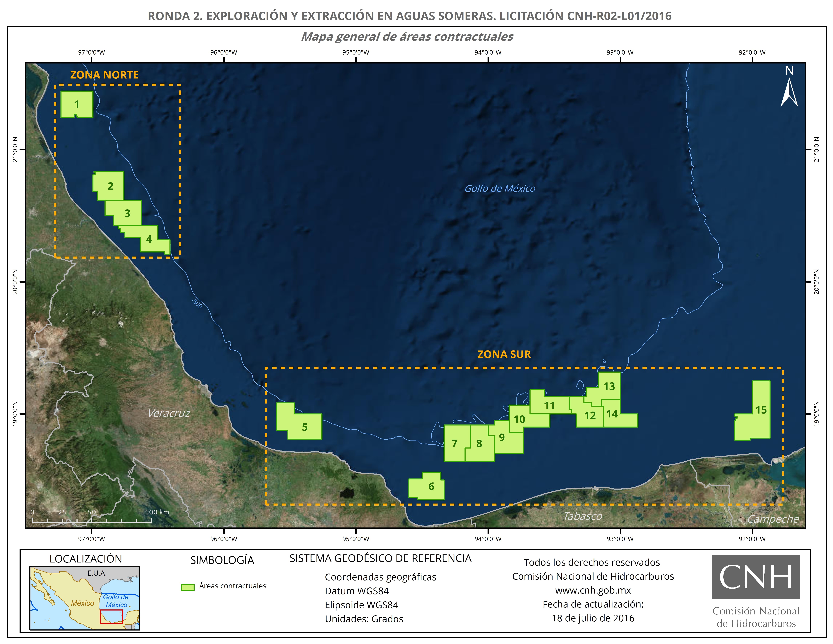Screen dimensions: 833x644
Task: Click contractual area block 15
Action: tap(761, 410)
